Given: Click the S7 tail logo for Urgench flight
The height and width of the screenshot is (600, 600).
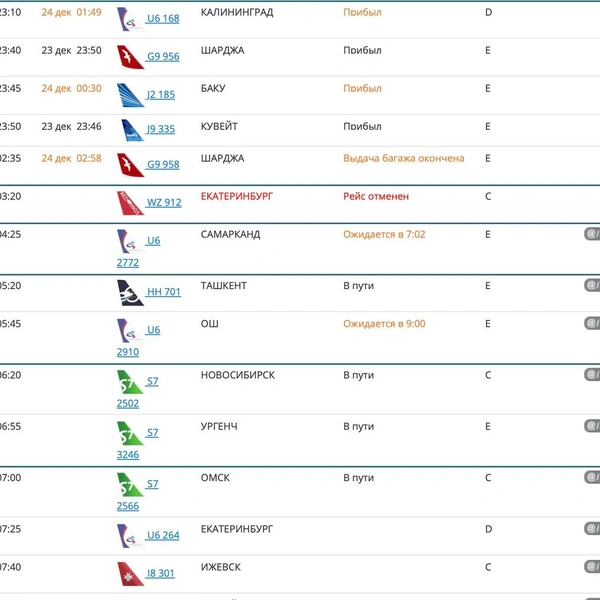Looking at the screenshot, I should click(130, 433).
